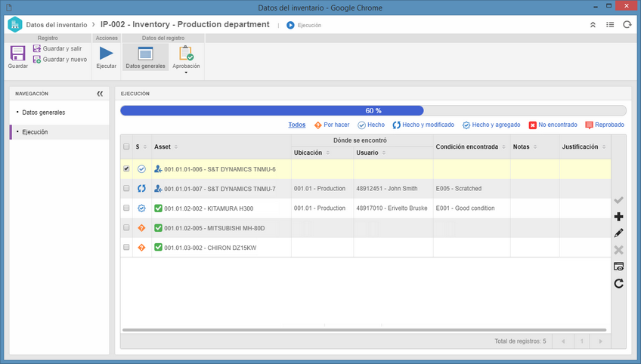This screenshot has height=364, width=641.
Task: Click the Ejecución status indicator in title
Action: pyautogui.click(x=304, y=26)
